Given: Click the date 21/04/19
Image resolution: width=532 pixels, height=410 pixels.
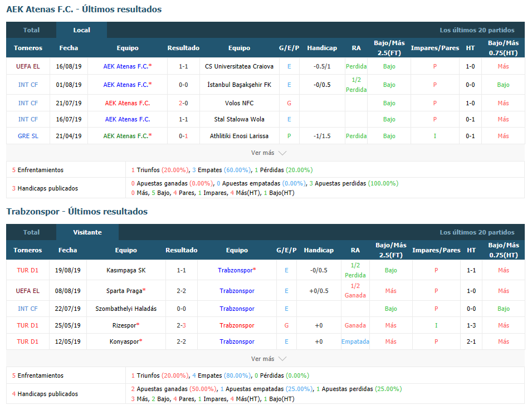Looking at the screenshot, I should [x=69, y=136].
